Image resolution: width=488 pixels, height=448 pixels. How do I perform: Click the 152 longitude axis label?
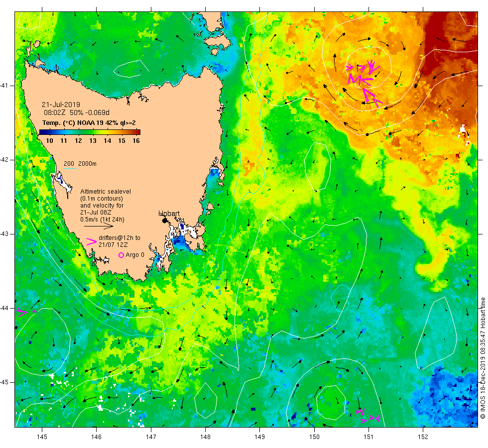(x=423, y=437)
